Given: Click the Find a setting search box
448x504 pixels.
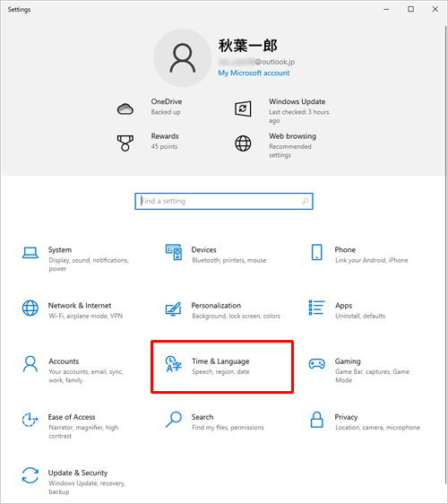Looking at the screenshot, I should coord(224,201).
